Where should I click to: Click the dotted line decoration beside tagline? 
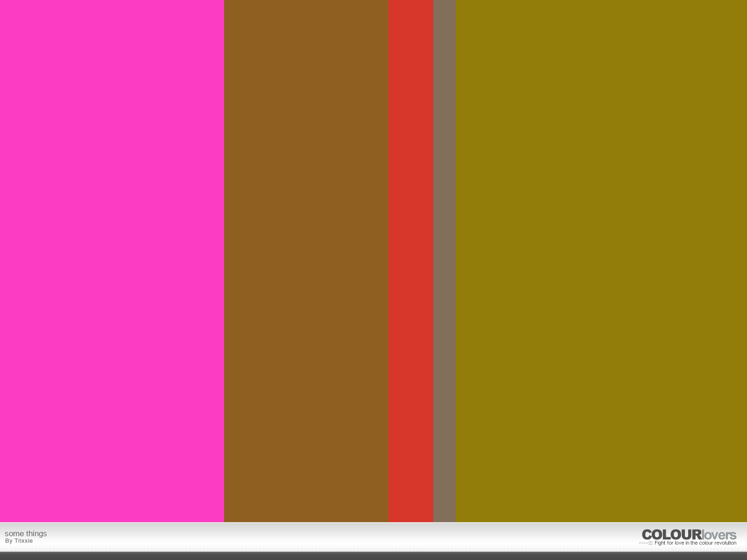(x=646, y=543)
